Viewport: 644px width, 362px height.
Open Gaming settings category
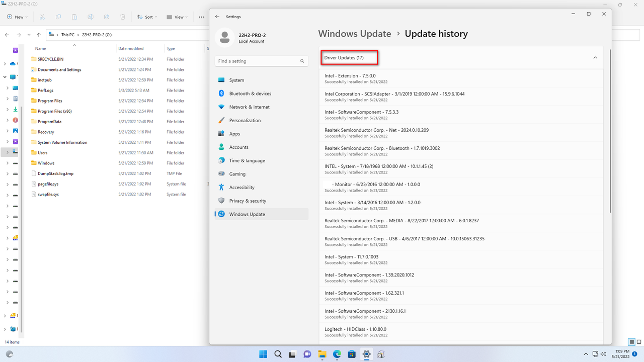[x=261, y=174]
